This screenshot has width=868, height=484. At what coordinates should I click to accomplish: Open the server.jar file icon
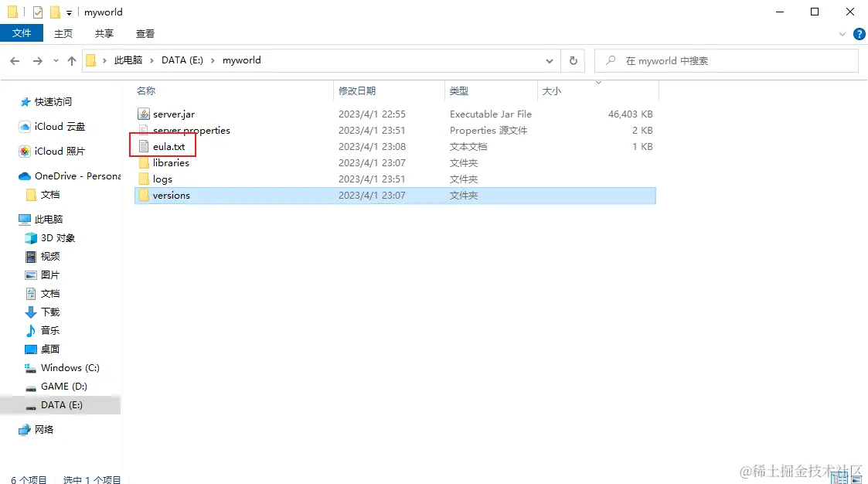(x=143, y=114)
